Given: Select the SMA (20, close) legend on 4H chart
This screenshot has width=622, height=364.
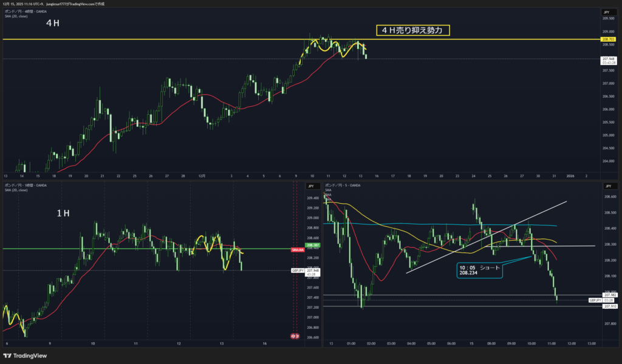Looking at the screenshot, I should (x=16, y=16).
